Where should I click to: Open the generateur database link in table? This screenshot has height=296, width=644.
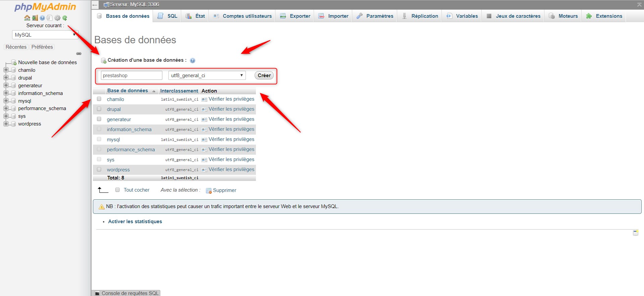click(x=119, y=119)
